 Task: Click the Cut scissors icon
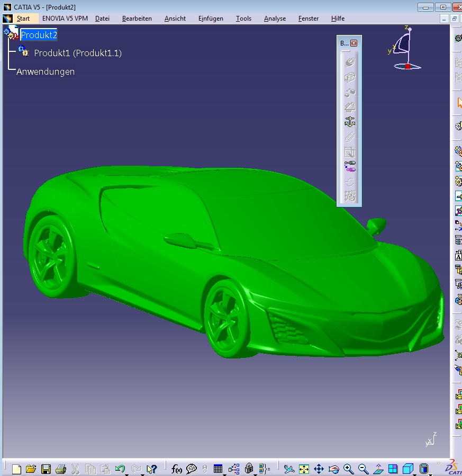click(x=75, y=469)
